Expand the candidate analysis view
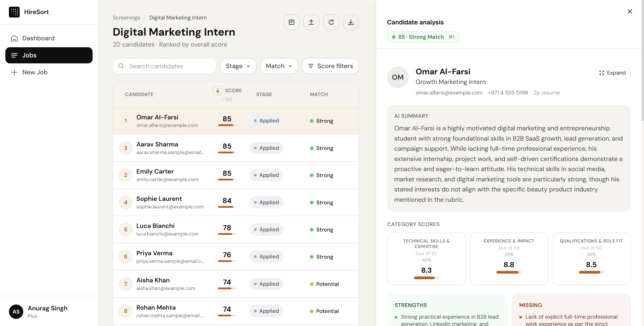Viewport: 644px width, 326px height. (x=612, y=73)
